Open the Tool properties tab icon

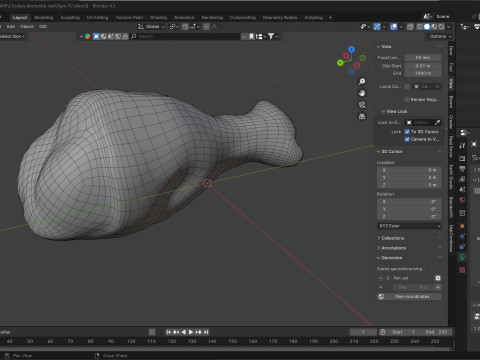(x=462, y=146)
